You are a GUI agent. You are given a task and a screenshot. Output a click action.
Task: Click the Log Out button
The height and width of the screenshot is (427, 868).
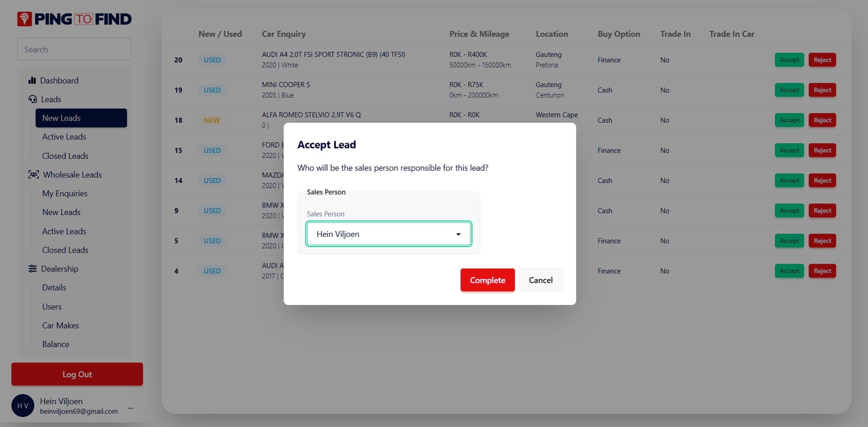pyautogui.click(x=77, y=374)
